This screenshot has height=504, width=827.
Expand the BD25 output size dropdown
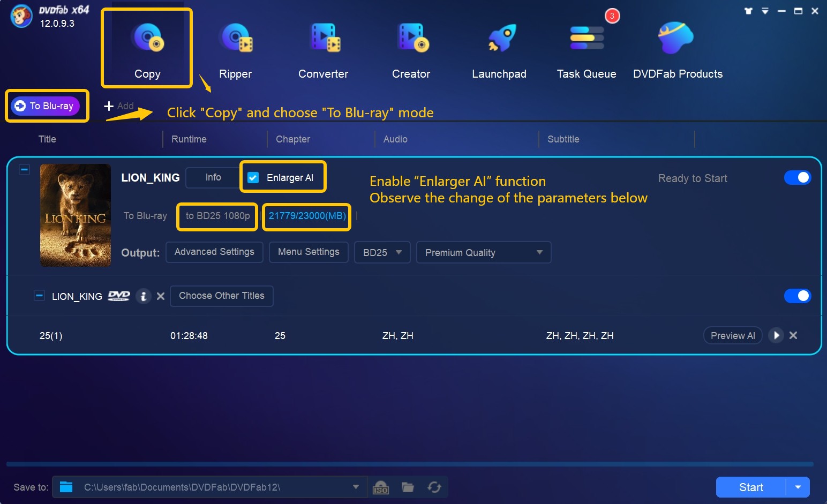pos(382,252)
